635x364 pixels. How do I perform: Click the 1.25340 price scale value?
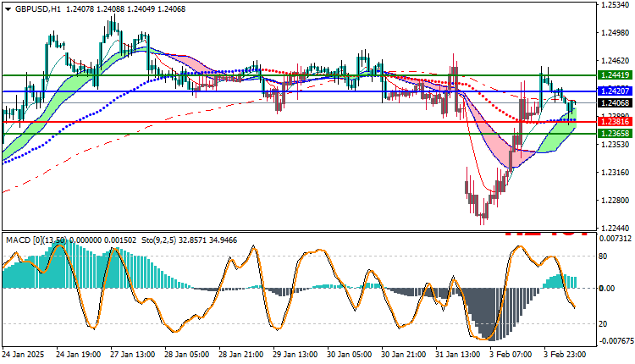point(616,5)
